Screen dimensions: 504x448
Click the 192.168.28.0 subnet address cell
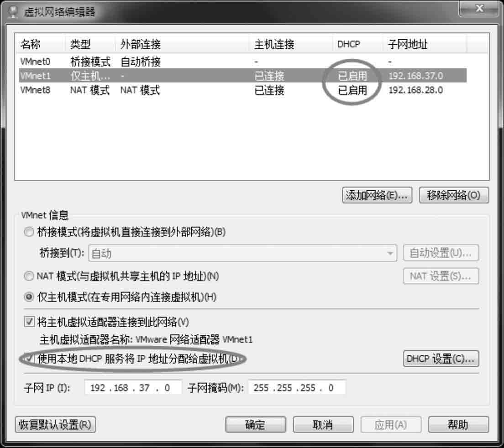click(415, 90)
